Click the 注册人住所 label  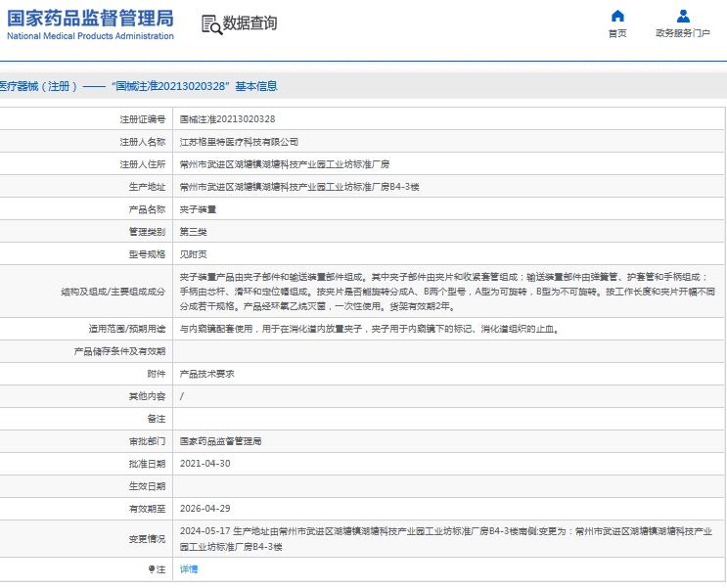pyautogui.click(x=142, y=164)
